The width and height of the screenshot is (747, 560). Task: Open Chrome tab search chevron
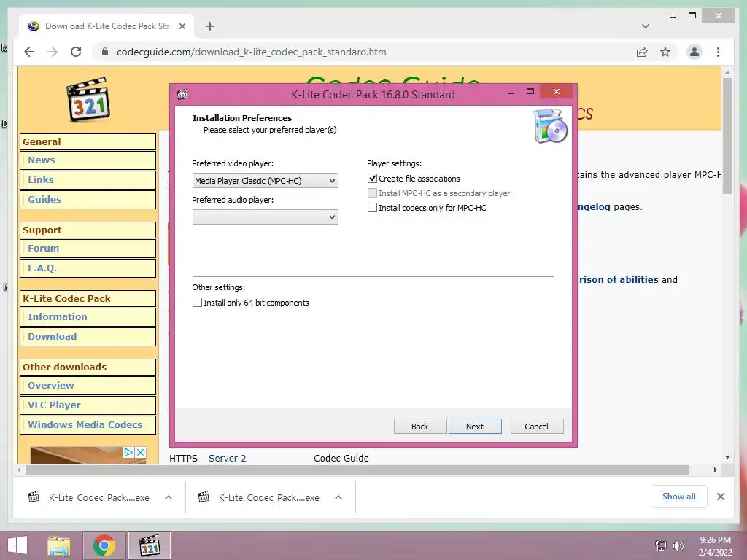pos(645,26)
